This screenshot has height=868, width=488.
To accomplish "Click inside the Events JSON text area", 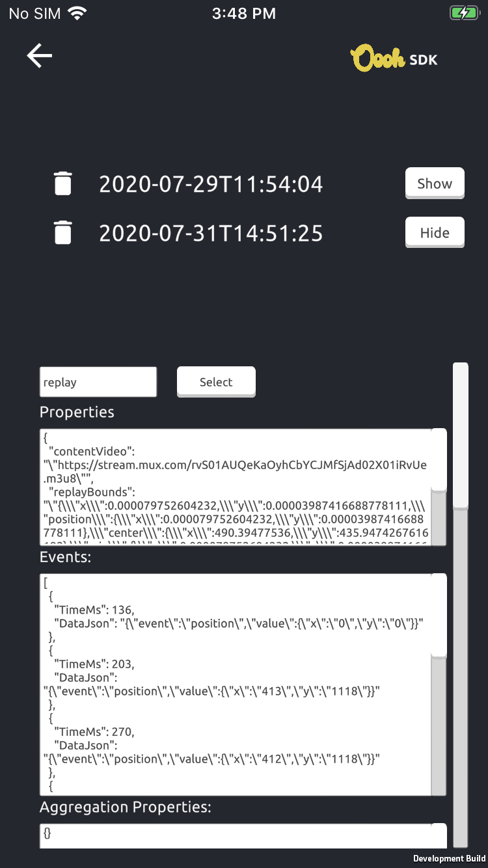I will coord(236,685).
